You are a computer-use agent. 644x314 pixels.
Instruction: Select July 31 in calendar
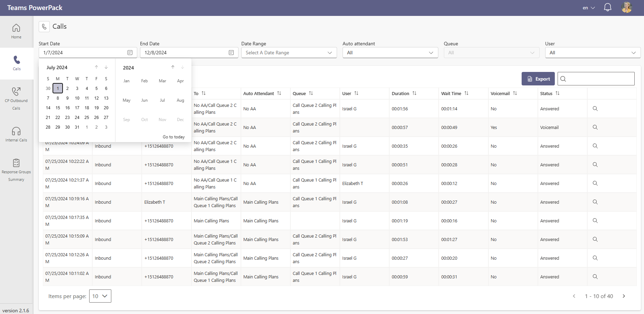coord(77,127)
